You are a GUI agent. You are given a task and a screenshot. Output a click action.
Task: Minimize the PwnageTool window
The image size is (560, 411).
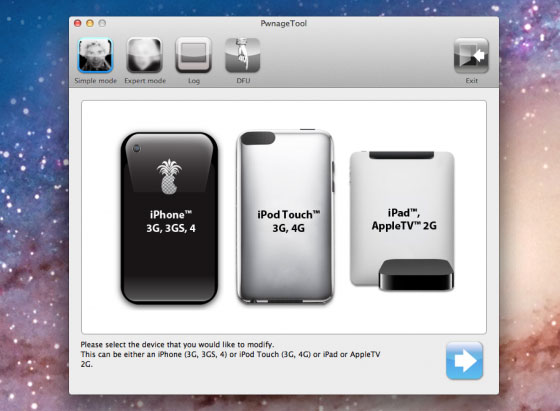click(x=90, y=23)
